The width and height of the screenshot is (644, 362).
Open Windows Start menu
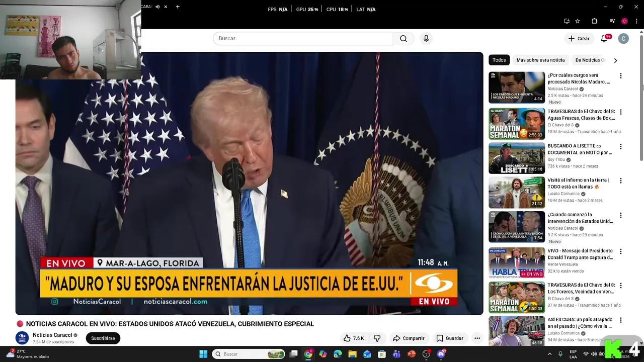(x=203, y=354)
